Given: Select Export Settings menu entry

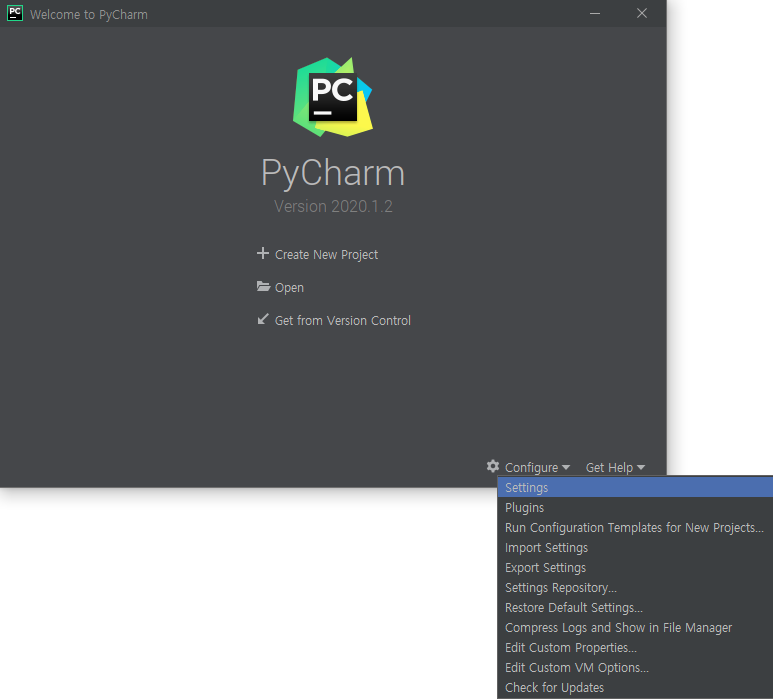Looking at the screenshot, I should [635, 567].
